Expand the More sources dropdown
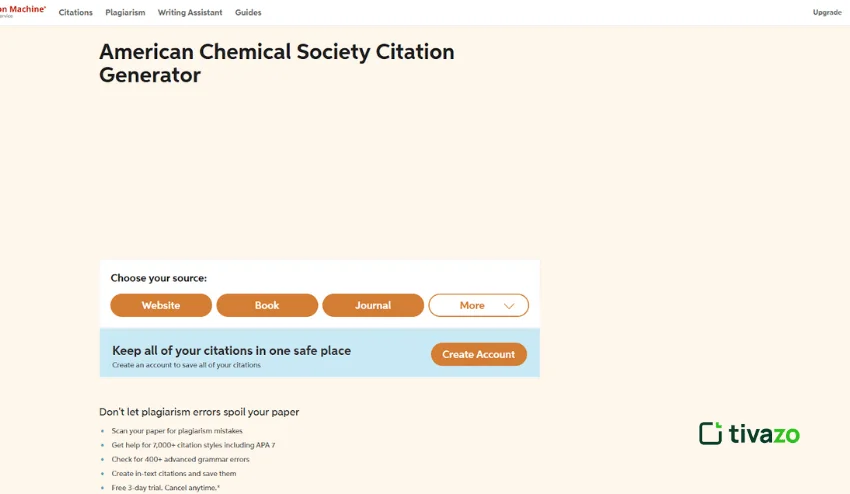Image resolution: width=850 pixels, height=494 pixels. 478,305
